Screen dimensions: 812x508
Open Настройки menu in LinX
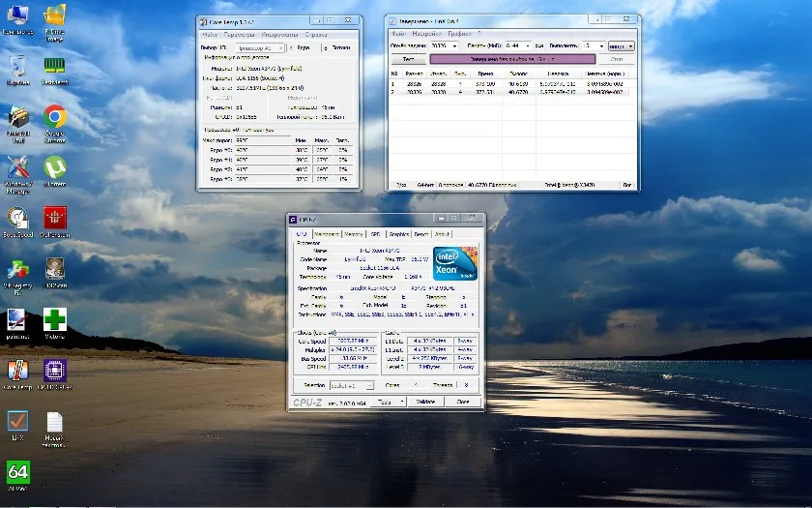426,34
